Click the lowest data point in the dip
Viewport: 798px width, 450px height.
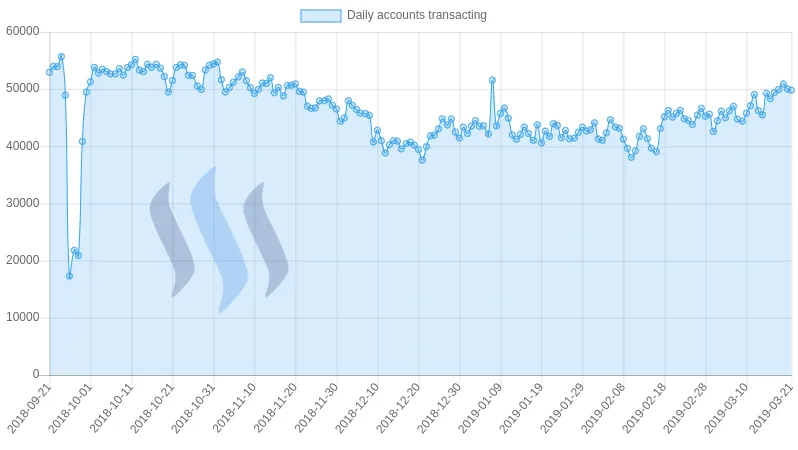pyautogui.click(x=69, y=276)
